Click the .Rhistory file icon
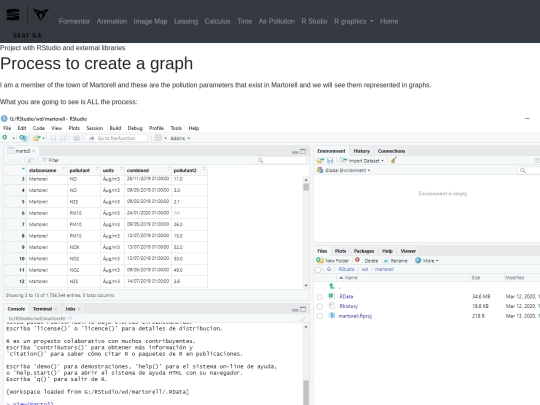540x405 pixels. (332, 305)
